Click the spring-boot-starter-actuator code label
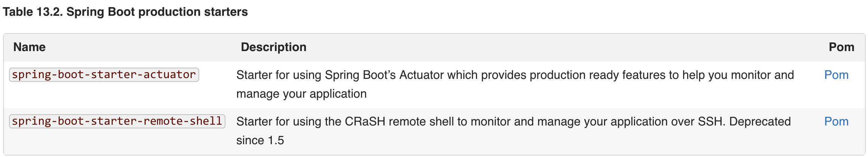The width and height of the screenshot is (868, 157). (104, 75)
